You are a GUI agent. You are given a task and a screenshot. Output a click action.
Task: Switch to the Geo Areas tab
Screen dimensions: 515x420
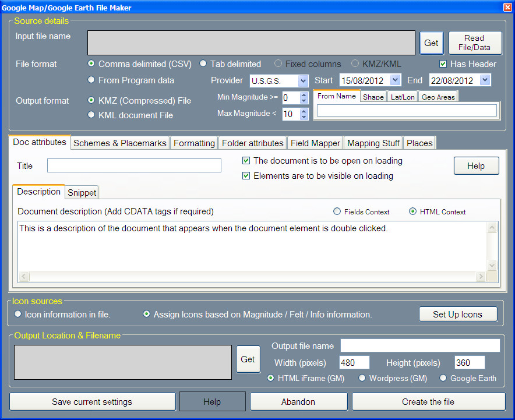pos(438,97)
